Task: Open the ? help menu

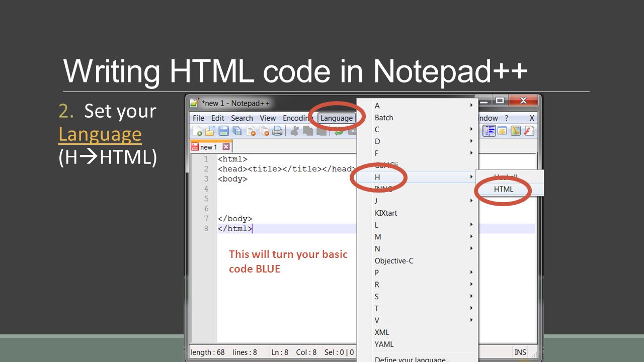Action: (x=507, y=118)
